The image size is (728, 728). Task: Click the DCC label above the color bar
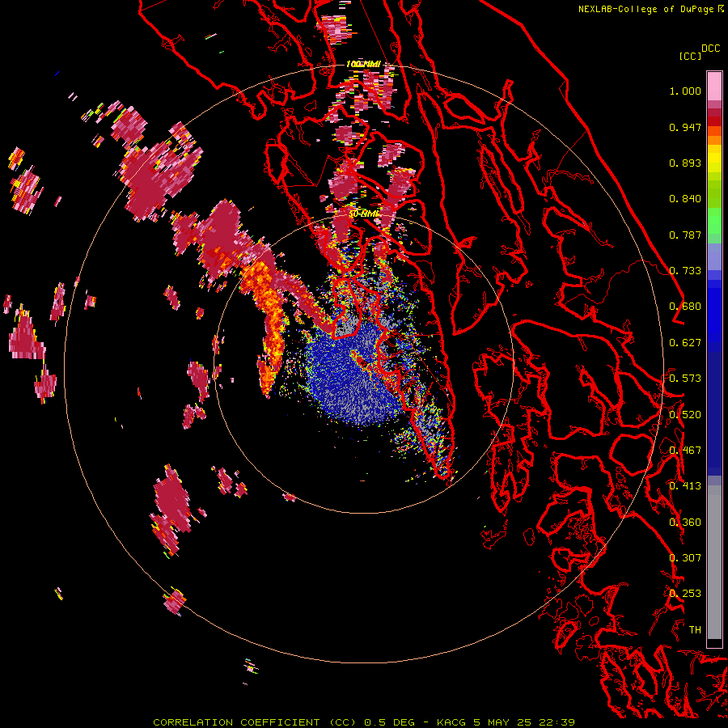[x=710, y=49]
